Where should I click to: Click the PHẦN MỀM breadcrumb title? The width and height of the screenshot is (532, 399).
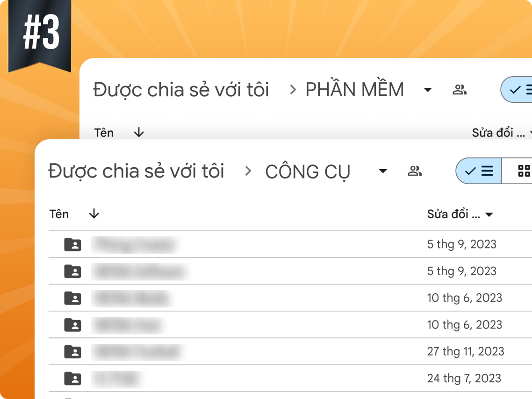[x=354, y=90]
